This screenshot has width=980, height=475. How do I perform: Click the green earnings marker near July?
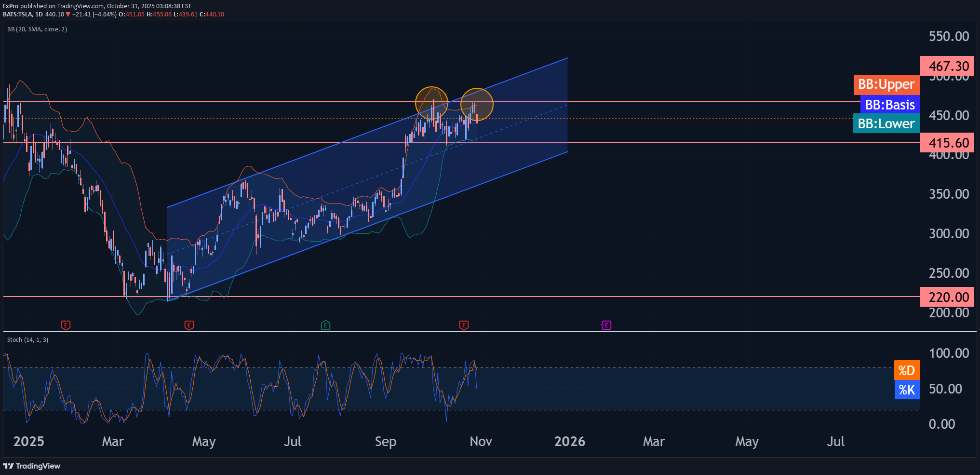click(325, 326)
